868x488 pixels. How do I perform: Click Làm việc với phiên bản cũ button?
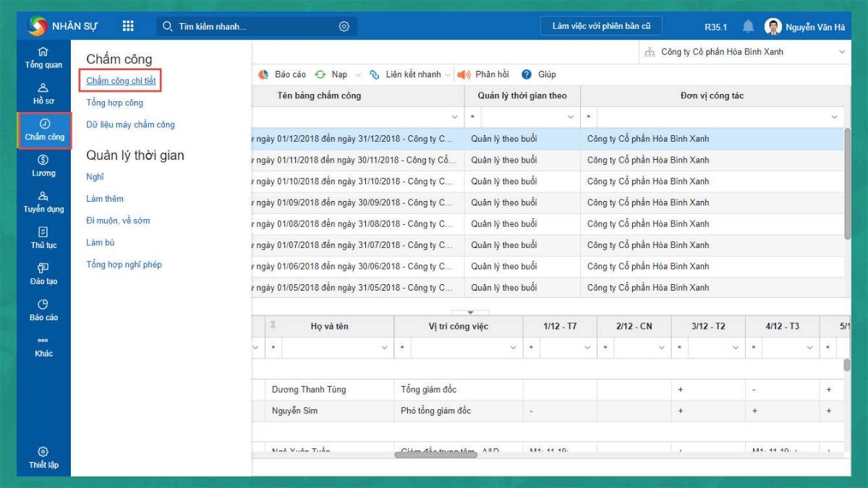click(x=601, y=26)
